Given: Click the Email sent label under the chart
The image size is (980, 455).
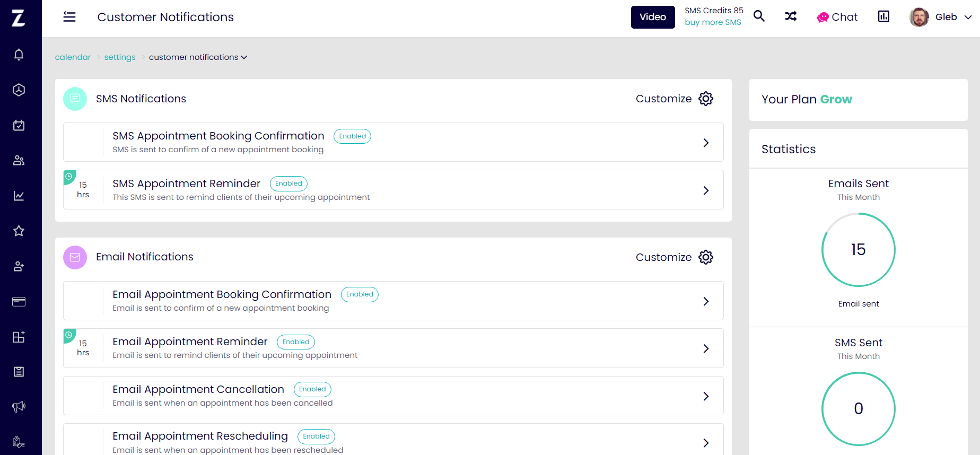Looking at the screenshot, I should pos(859,304).
